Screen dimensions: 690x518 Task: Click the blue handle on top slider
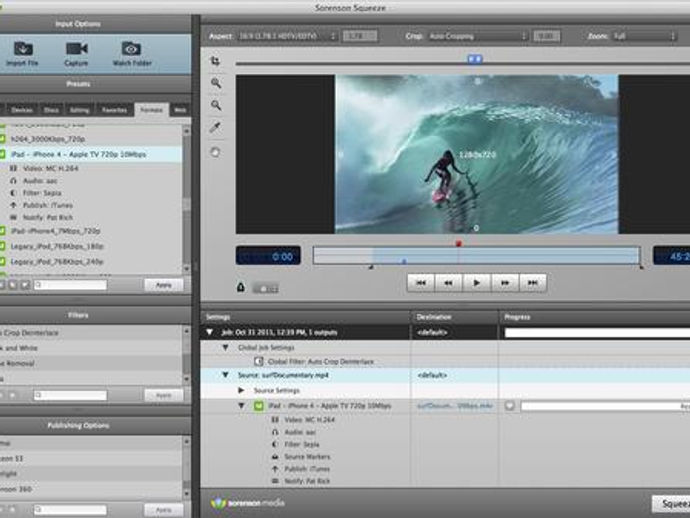point(475,59)
